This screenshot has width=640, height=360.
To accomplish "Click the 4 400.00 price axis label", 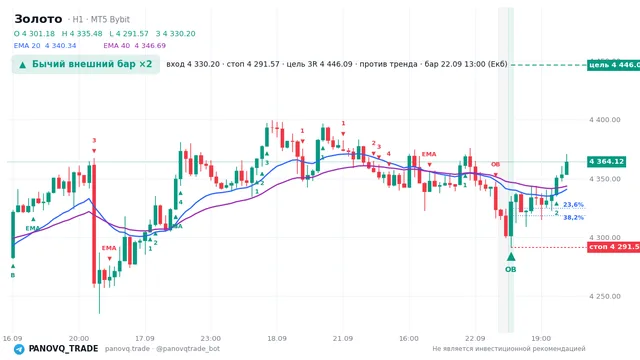I will point(604,120).
